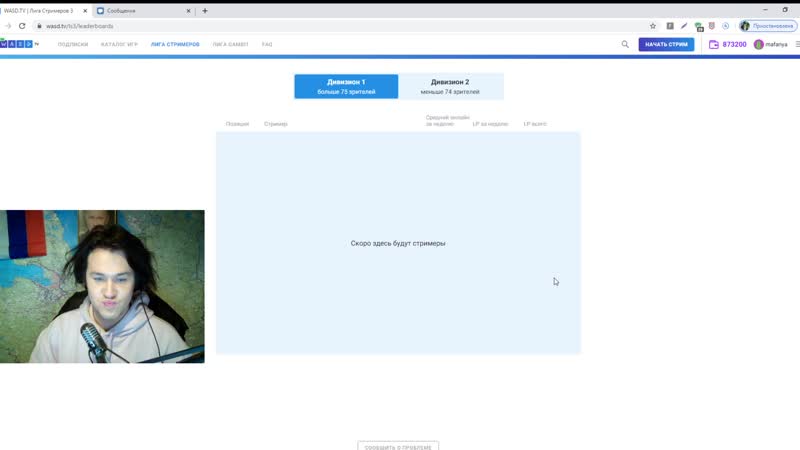The height and width of the screenshot is (450, 800).
Task: Click the pen extension icon
Action: click(684, 26)
